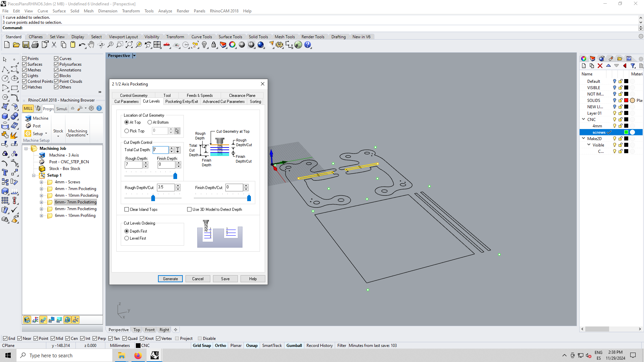The height and width of the screenshot is (362, 644).
Task: Switch to Pocketing Entry/Exit tab
Action: (182, 102)
